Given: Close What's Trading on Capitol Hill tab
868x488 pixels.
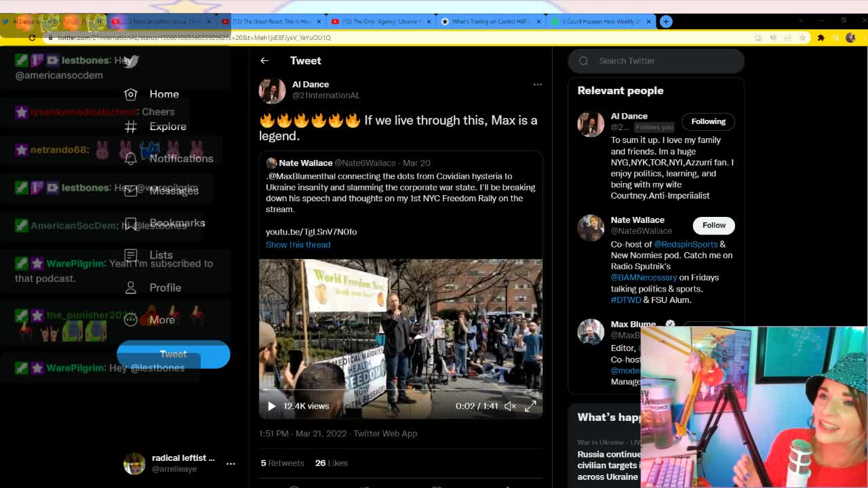Looking at the screenshot, I should click(538, 22).
